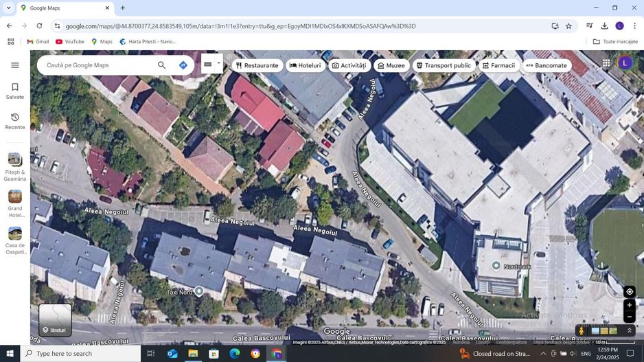Open the YouTube bookmark

70,41
